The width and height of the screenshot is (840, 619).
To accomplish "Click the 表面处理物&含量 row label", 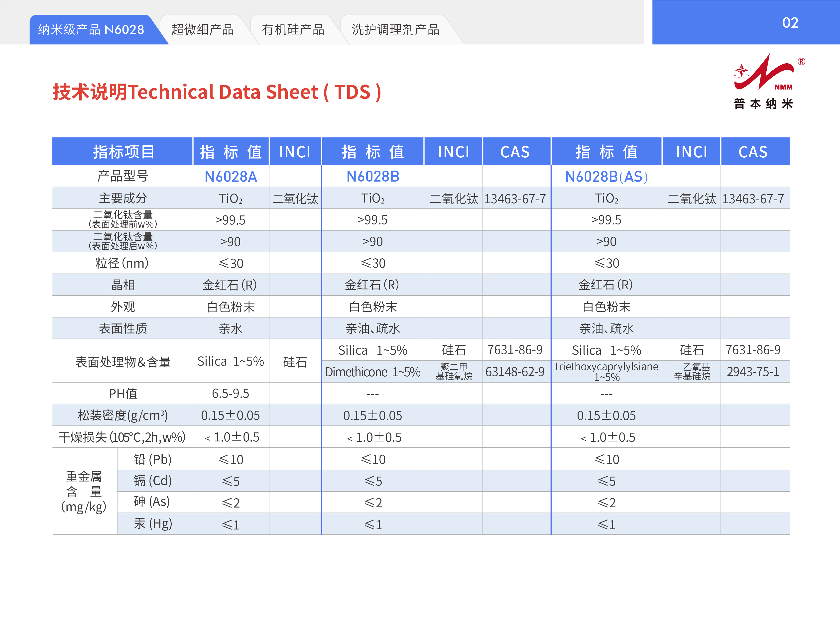I will (123, 362).
